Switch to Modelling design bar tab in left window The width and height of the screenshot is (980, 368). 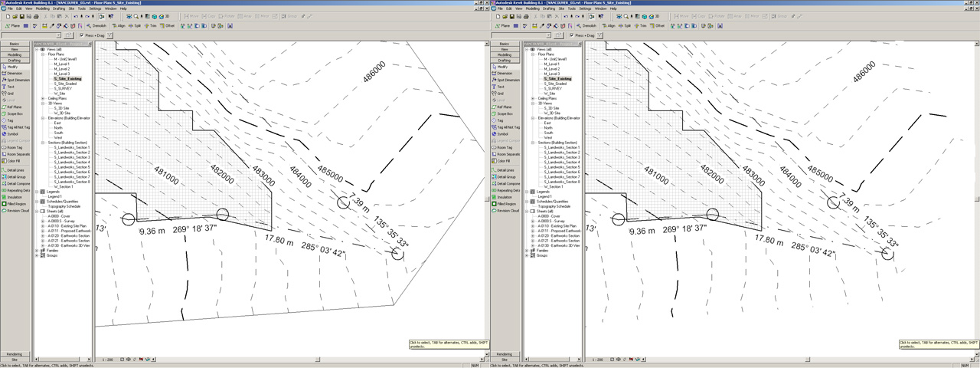(x=15, y=55)
